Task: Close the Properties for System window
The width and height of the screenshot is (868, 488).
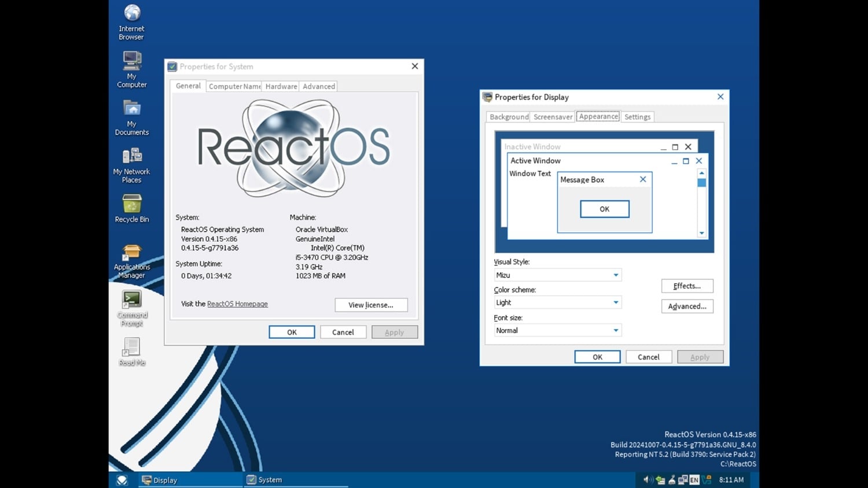Action: coord(415,66)
